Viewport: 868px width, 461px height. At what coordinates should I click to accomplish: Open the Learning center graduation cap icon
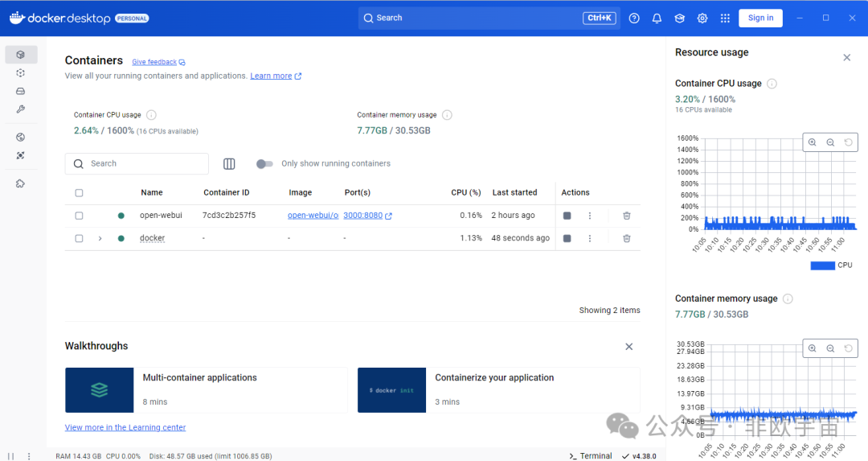pyautogui.click(x=680, y=19)
